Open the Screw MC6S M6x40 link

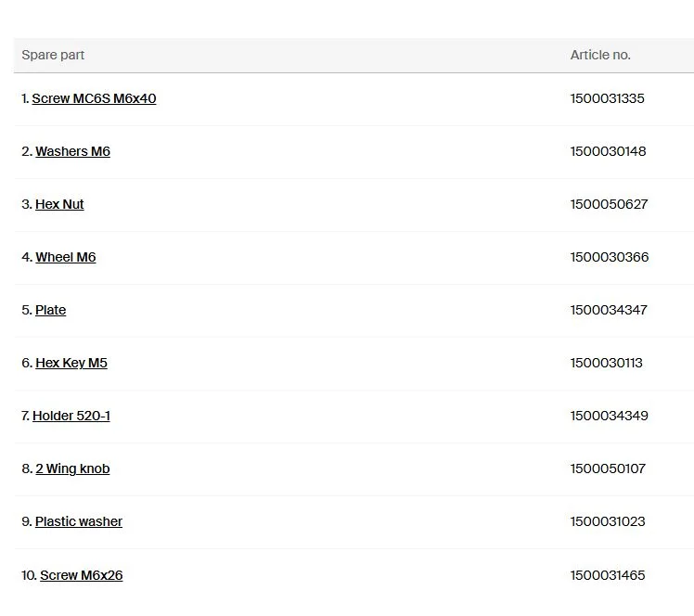pos(94,98)
